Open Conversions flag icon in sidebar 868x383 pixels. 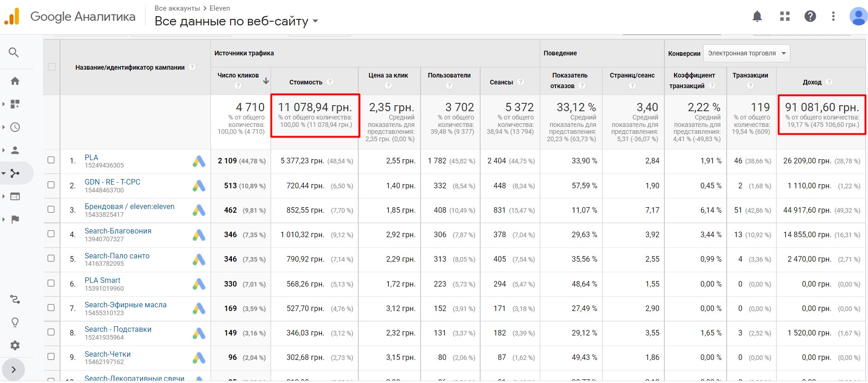(x=15, y=220)
